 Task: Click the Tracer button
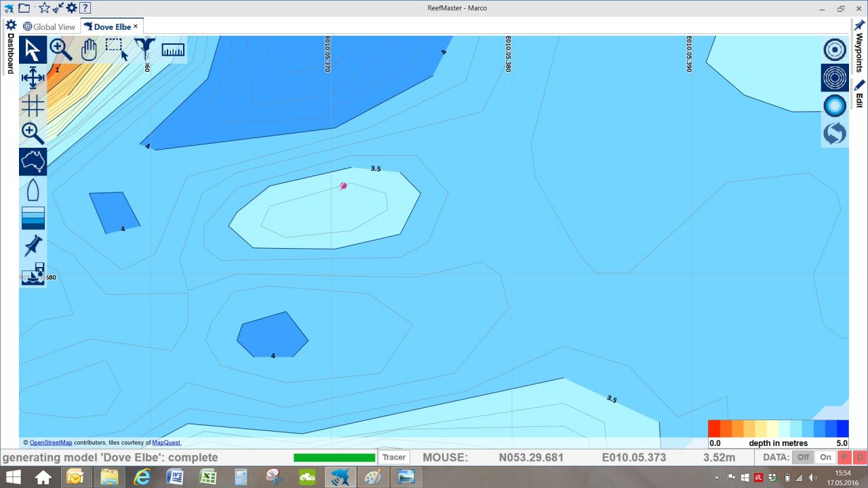(394, 457)
